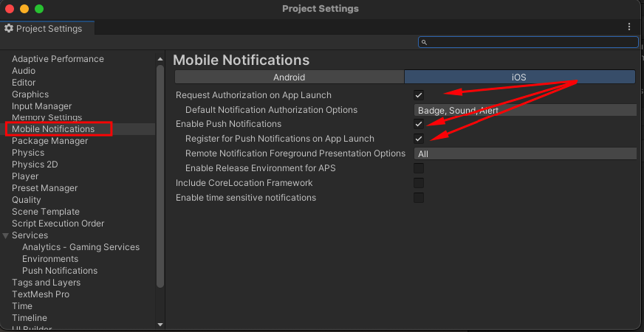Open Default Notification Authorization Options dropdown
Viewport: 644px width, 332px height.
[525, 110]
